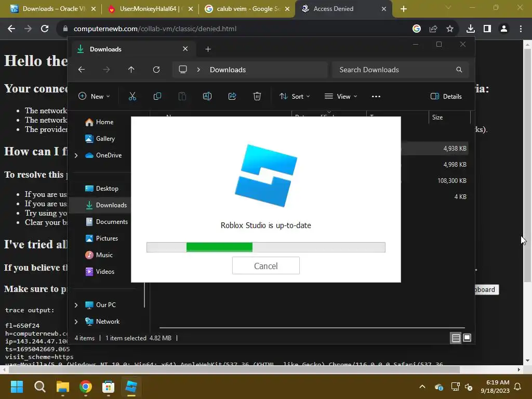This screenshot has height=399, width=532.
Task: Open the Chrome profile icon
Action: pyautogui.click(x=504, y=29)
